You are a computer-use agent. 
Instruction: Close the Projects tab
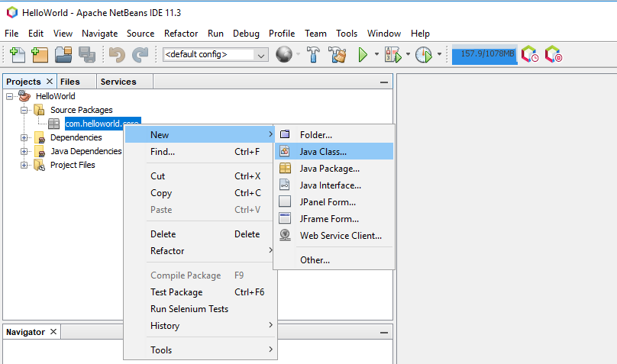click(x=50, y=81)
